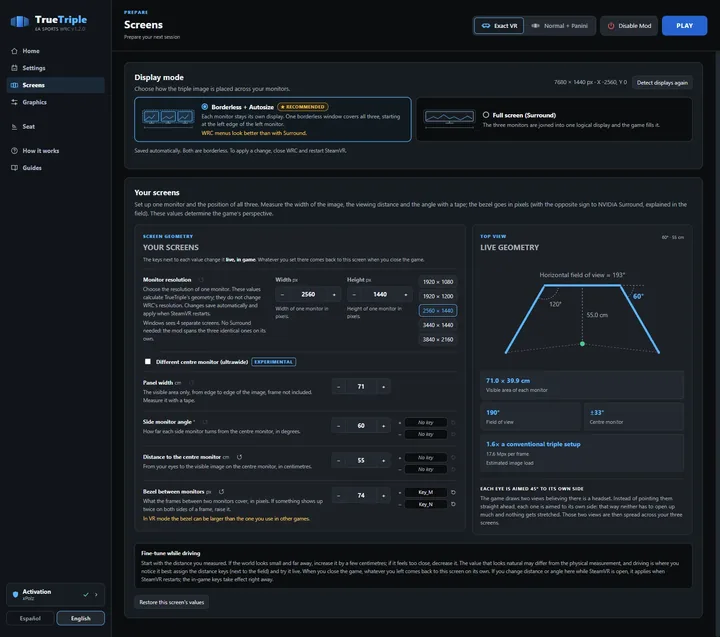Viewport: 720px width, 637px height.
Task: Clear the side angle increase key binding
Action: 453,423
